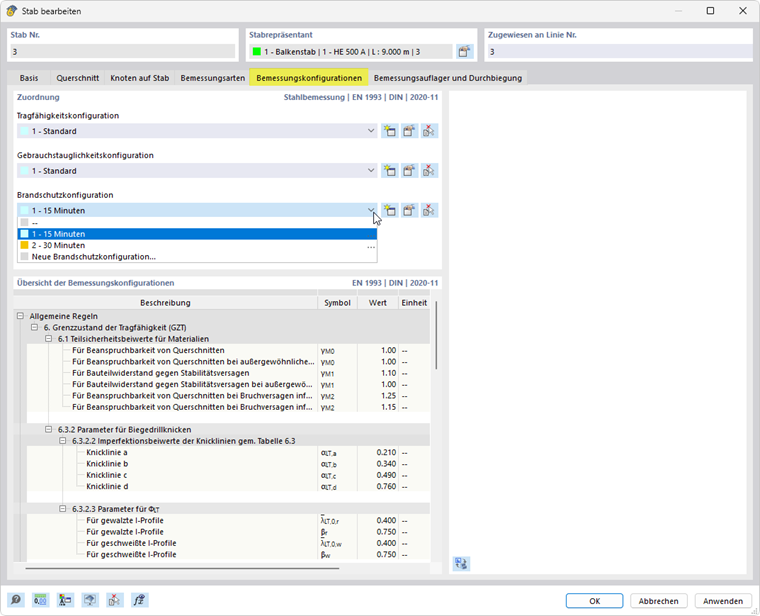760x616 pixels.
Task: Click the Wert column header
Action: 378,302
